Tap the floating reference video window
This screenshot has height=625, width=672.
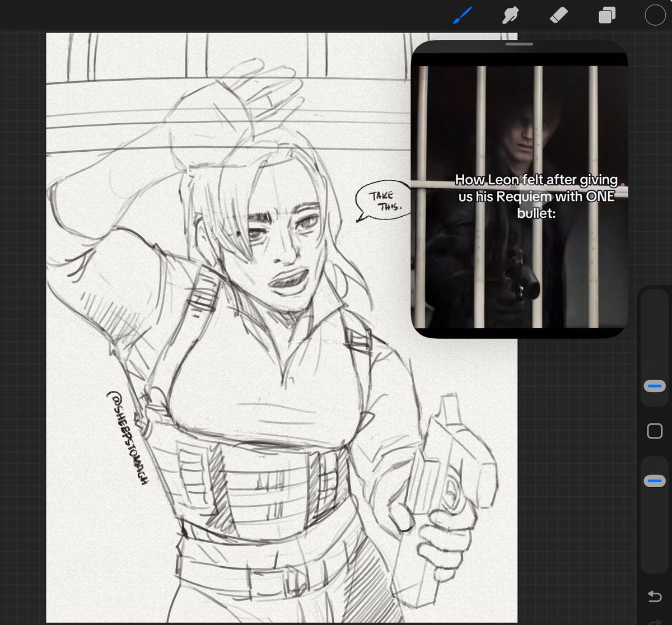tap(519, 190)
